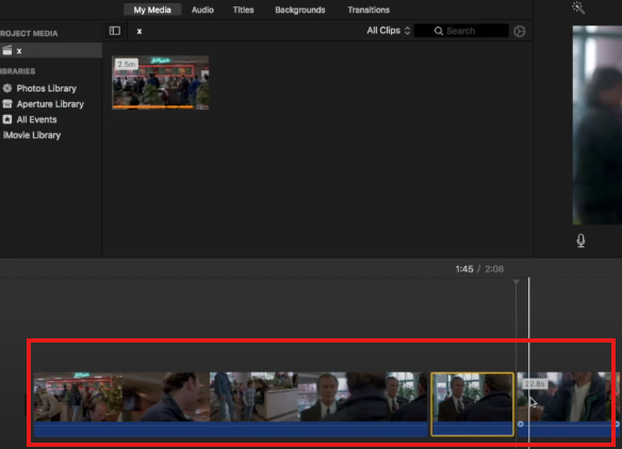Click the audio fade handle on last clip
Image resolution: width=622 pixels, height=449 pixels.
point(520,424)
